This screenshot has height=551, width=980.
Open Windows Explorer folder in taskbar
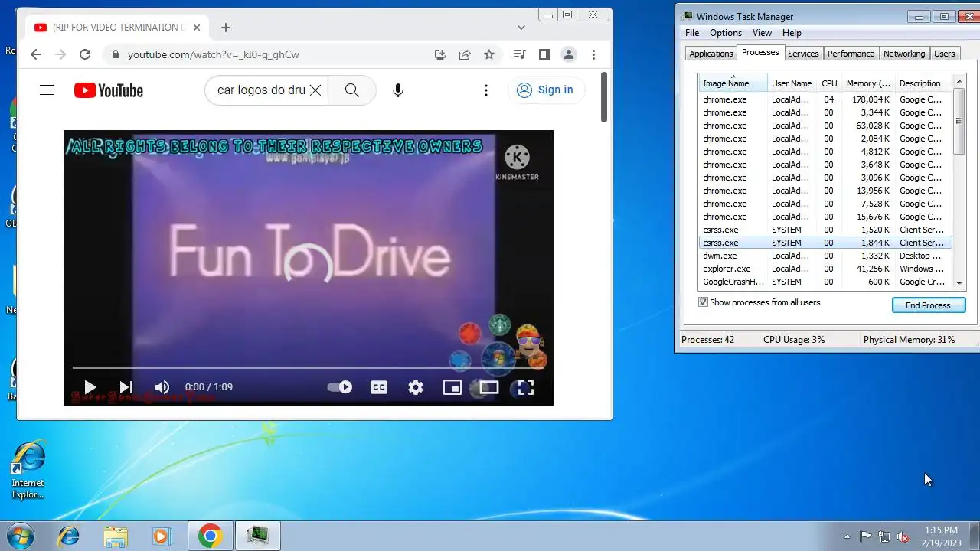coord(116,536)
